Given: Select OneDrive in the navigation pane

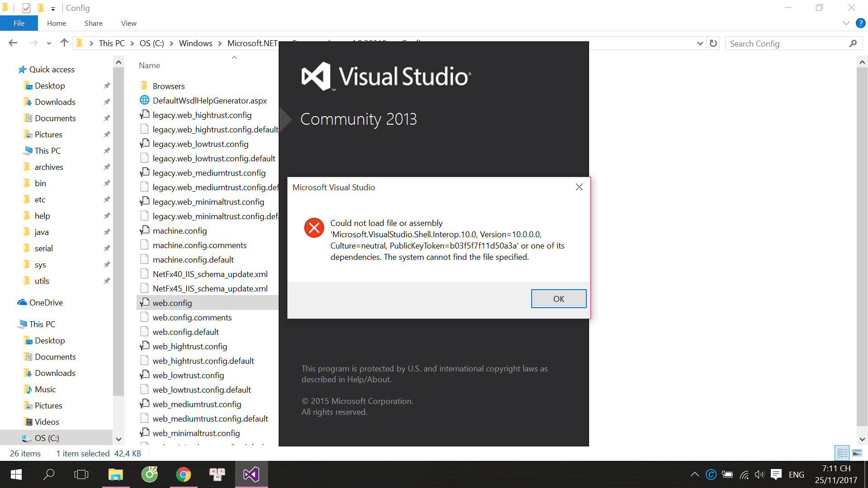Looking at the screenshot, I should tap(46, 302).
